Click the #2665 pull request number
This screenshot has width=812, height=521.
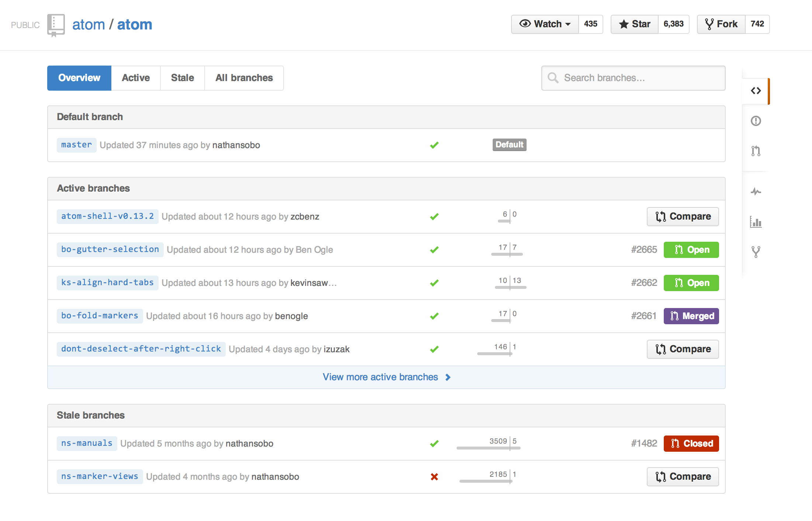[644, 250]
